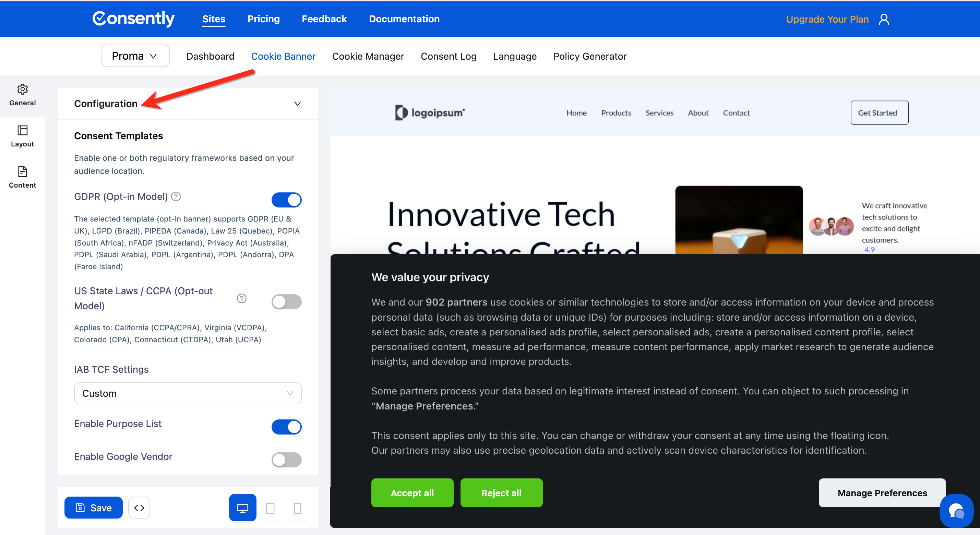Click GDPR help question mark icon
Image resolution: width=980 pixels, height=535 pixels.
[x=176, y=197]
